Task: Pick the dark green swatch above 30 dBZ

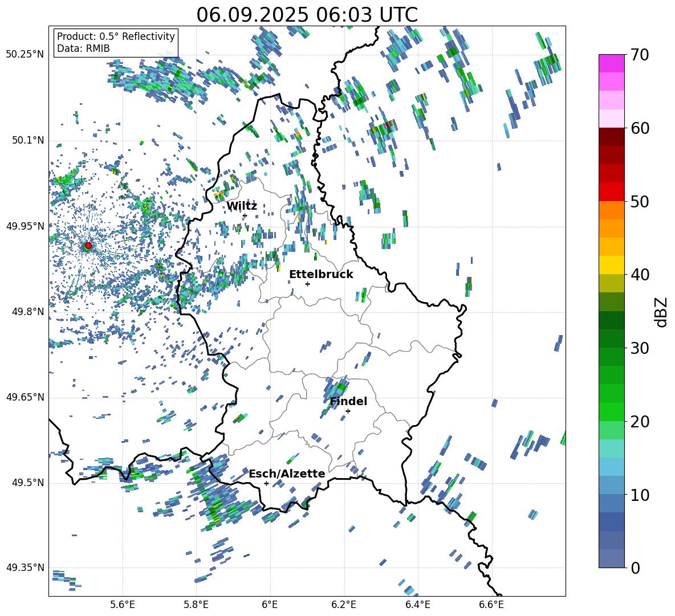Action: (611, 338)
